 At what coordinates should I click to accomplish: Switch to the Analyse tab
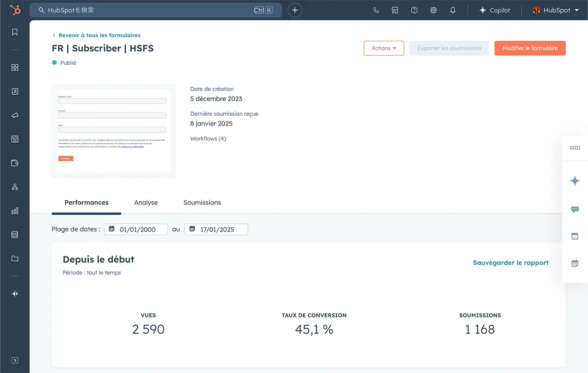pos(146,203)
